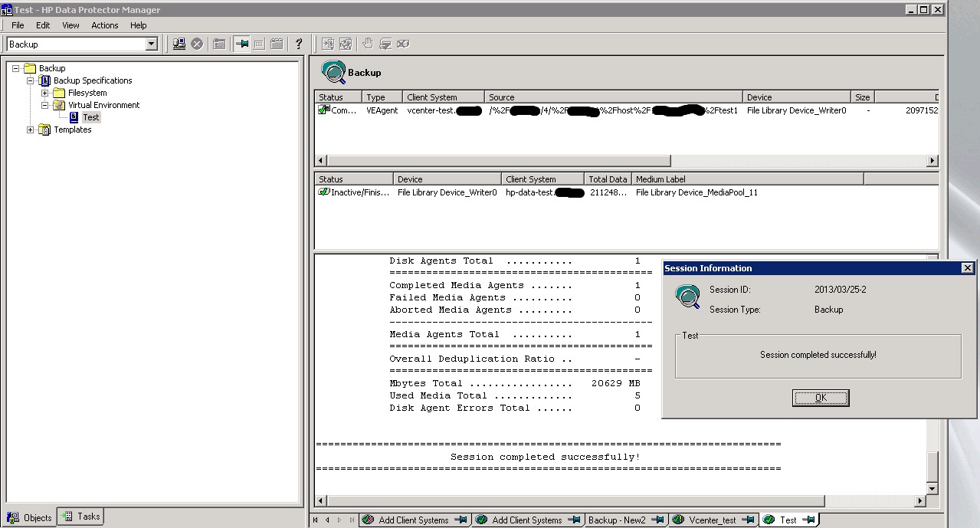The width and height of the screenshot is (980, 528).
Task: Click the Templates tree icon
Action: [45, 130]
